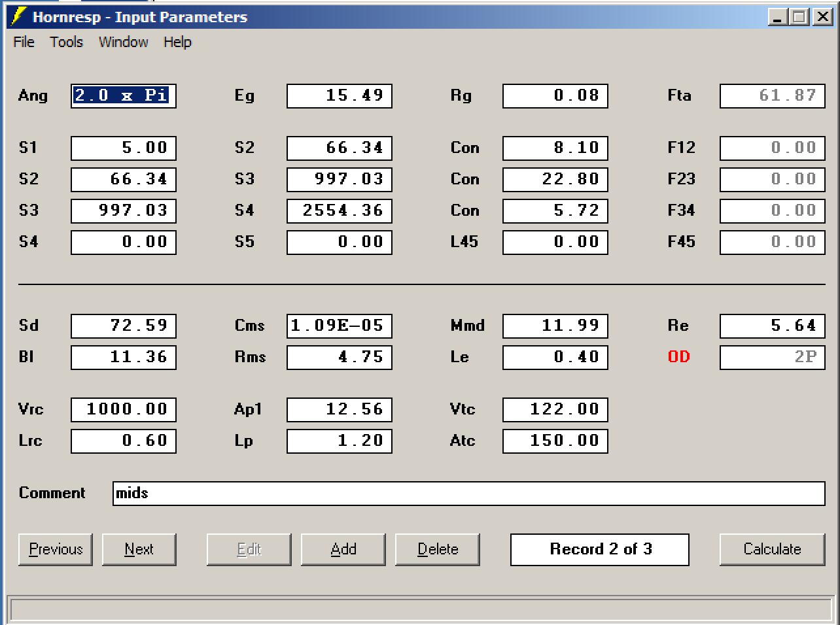This screenshot has height=625, width=840.
Task: Click the S4 field with 2554.36
Action: [x=340, y=211]
